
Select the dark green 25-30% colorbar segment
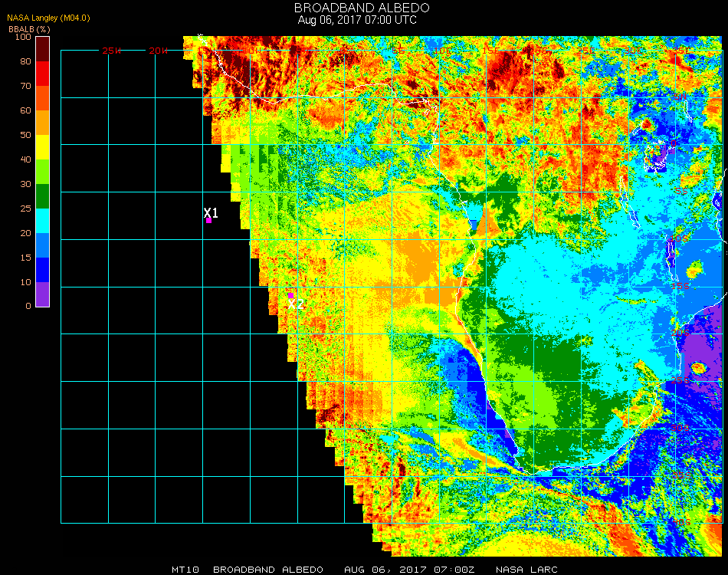pyautogui.click(x=43, y=196)
